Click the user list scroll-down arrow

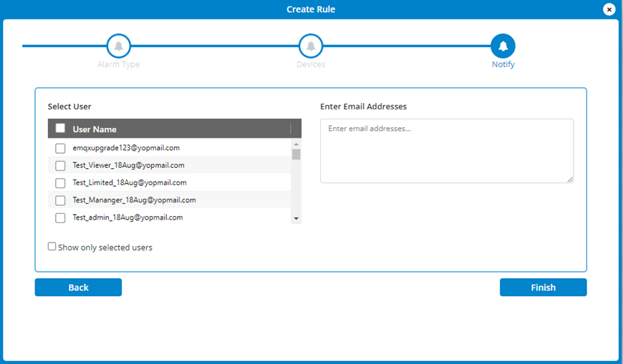click(296, 218)
